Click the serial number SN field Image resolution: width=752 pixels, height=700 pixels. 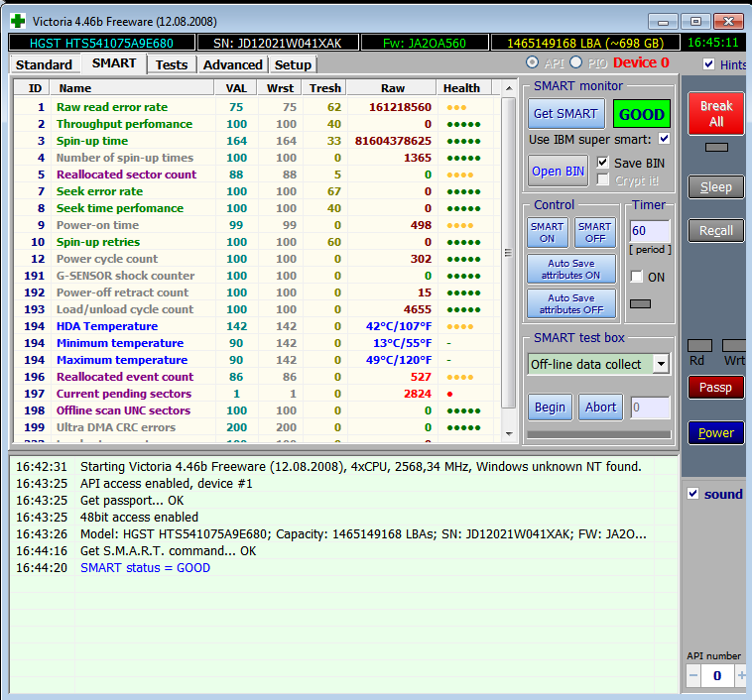click(x=278, y=43)
